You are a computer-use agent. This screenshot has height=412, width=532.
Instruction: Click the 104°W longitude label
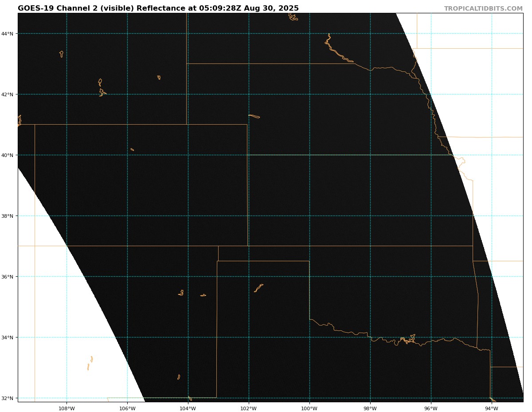point(188,408)
